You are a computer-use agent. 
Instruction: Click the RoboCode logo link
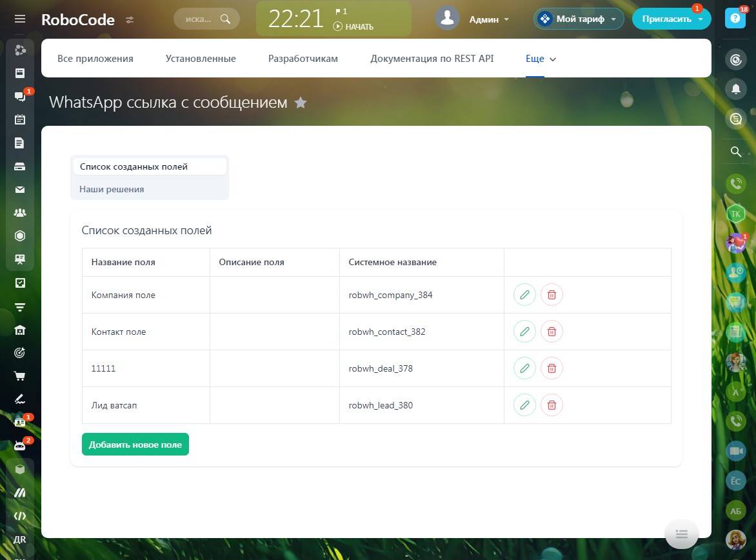tap(78, 20)
